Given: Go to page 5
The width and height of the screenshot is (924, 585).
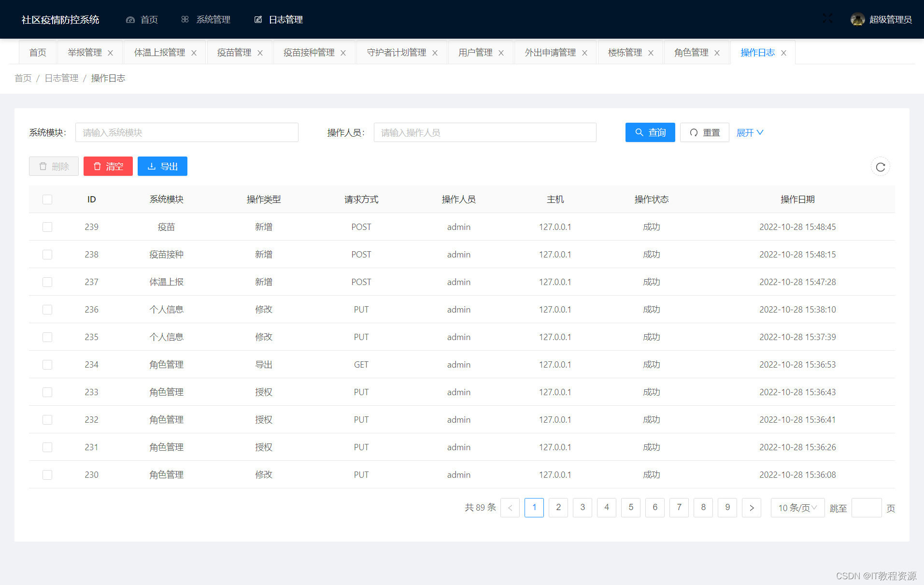Looking at the screenshot, I should [x=631, y=508].
